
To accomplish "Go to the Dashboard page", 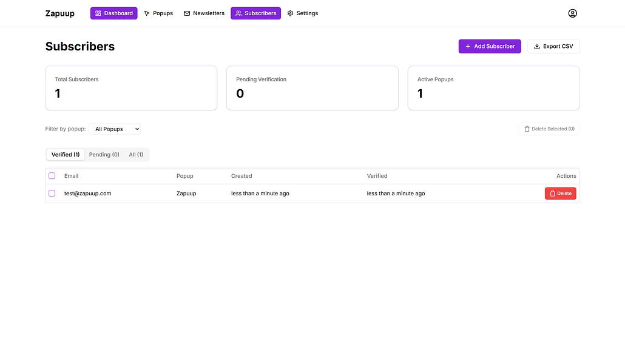I will tap(113, 13).
